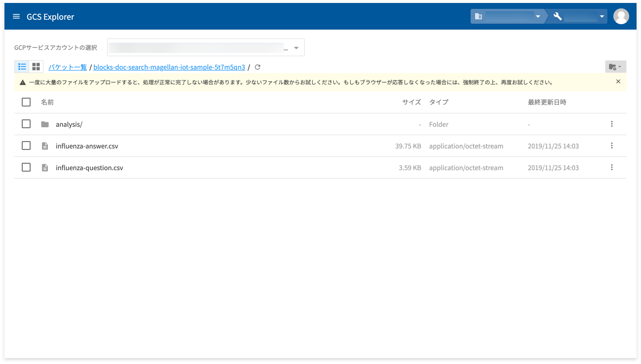
Task: Click GCPサービスアカウントの選択 label
Action: pos(56,48)
